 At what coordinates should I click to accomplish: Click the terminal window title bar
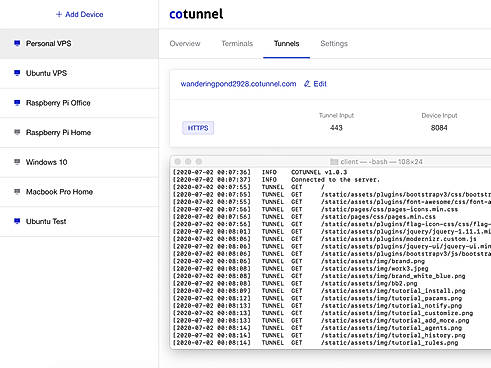coord(330,162)
